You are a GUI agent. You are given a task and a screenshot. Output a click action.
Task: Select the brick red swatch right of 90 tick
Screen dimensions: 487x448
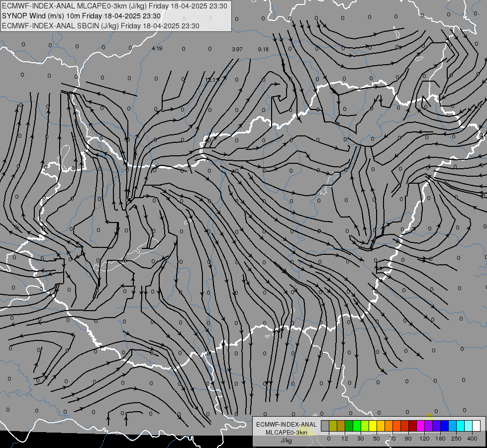point(405,426)
